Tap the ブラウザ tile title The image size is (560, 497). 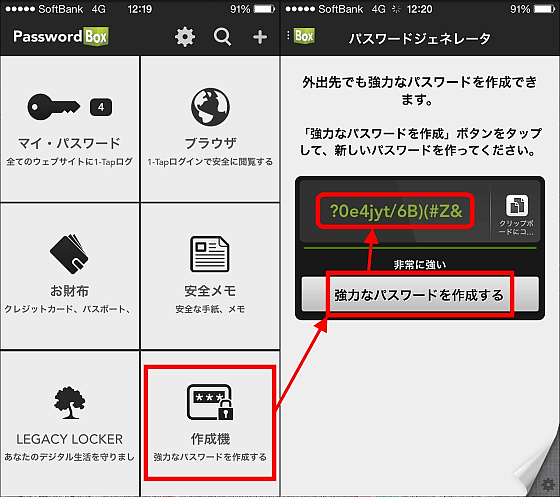coord(210,143)
